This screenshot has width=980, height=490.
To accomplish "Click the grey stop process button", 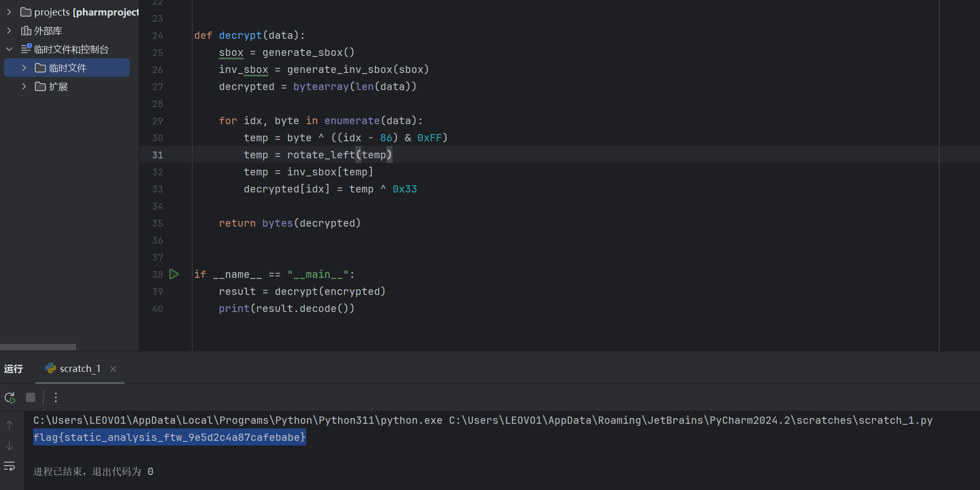I will point(31,397).
